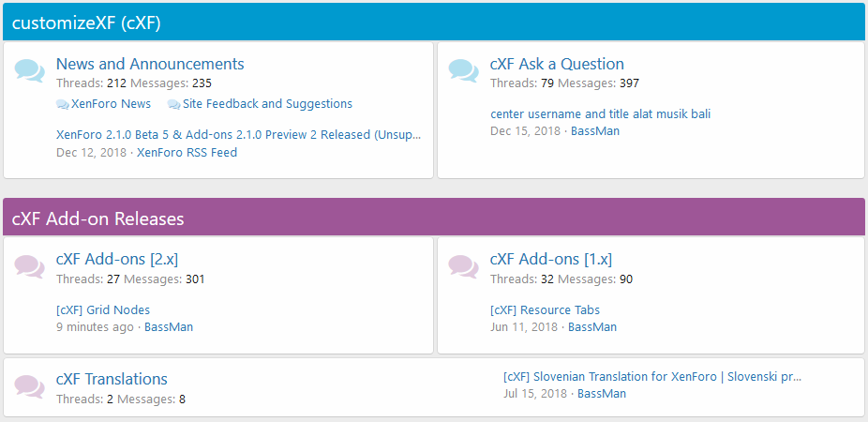Open the cXF Ask a Question forum title

coord(557,64)
